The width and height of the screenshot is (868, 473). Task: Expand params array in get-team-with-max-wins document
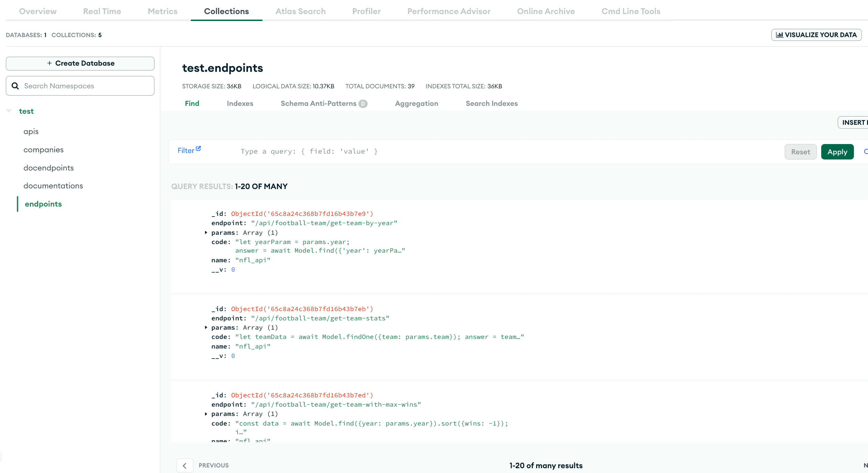[x=206, y=414]
